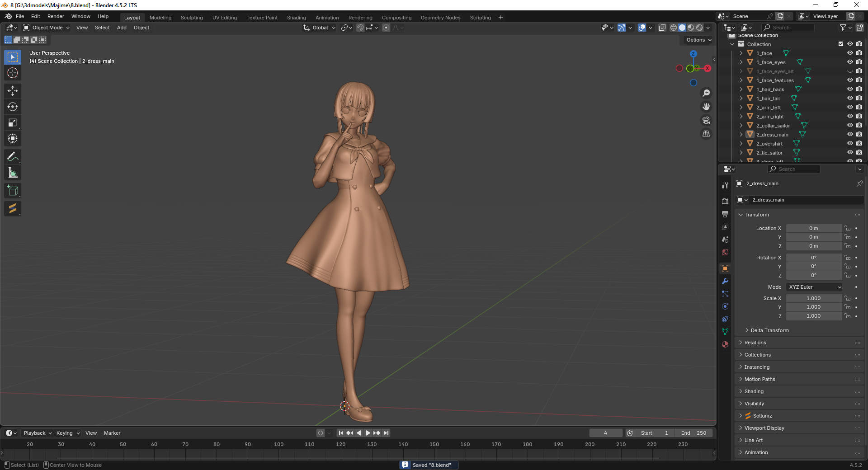
Task: Click the Options button in viewport
Action: [698, 40]
